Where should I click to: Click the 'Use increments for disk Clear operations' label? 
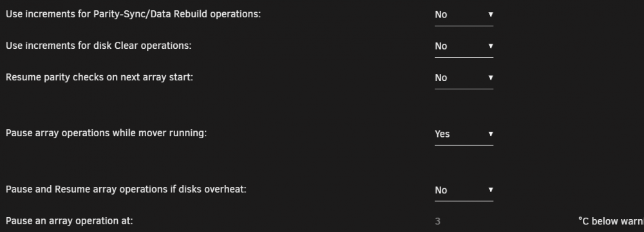(x=99, y=46)
